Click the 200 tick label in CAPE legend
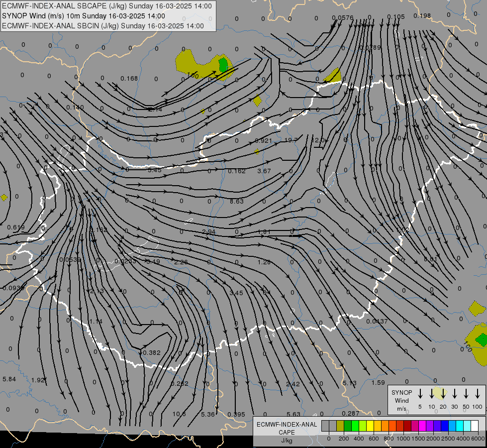The height and width of the screenshot is (448, 487). point(344,439)
